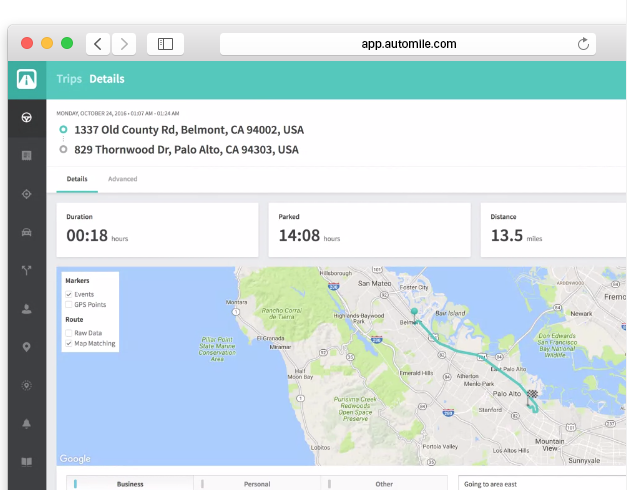This screenshot has width=627, height=490.
Task: Reload the page in the browser
Action: click(583, 44)
